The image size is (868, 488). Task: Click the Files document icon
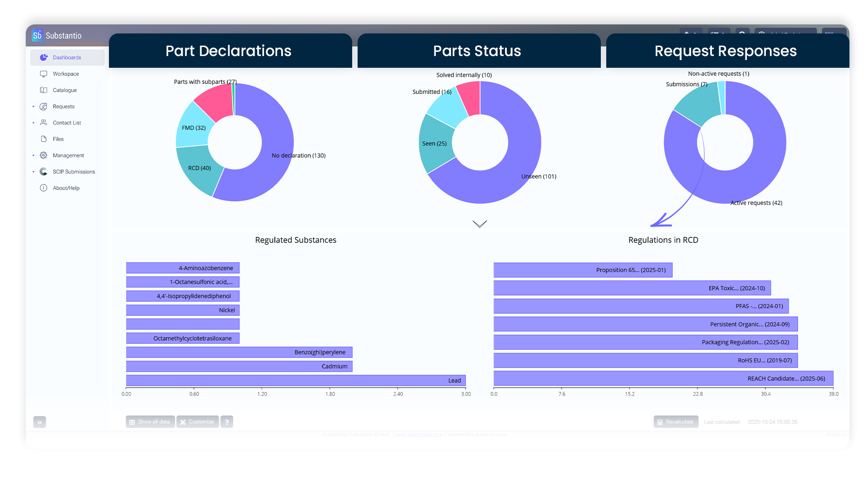43,139
